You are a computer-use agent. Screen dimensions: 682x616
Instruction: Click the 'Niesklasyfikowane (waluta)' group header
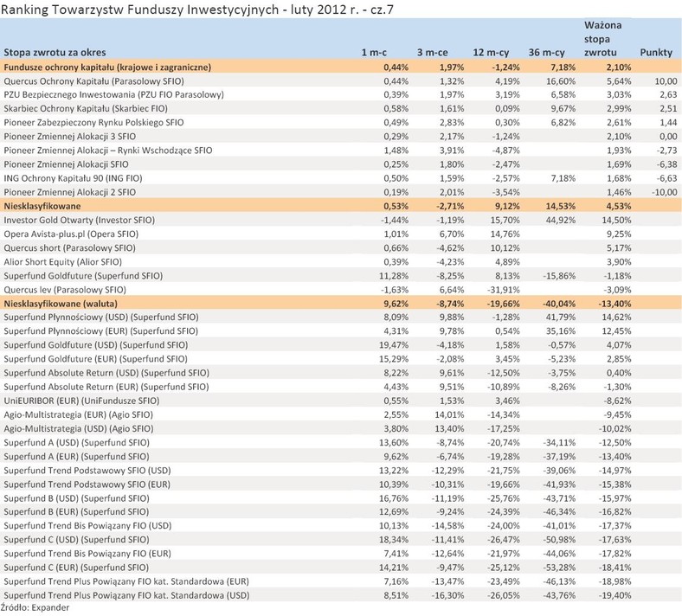pyautogui.click(x=341, y=304)
